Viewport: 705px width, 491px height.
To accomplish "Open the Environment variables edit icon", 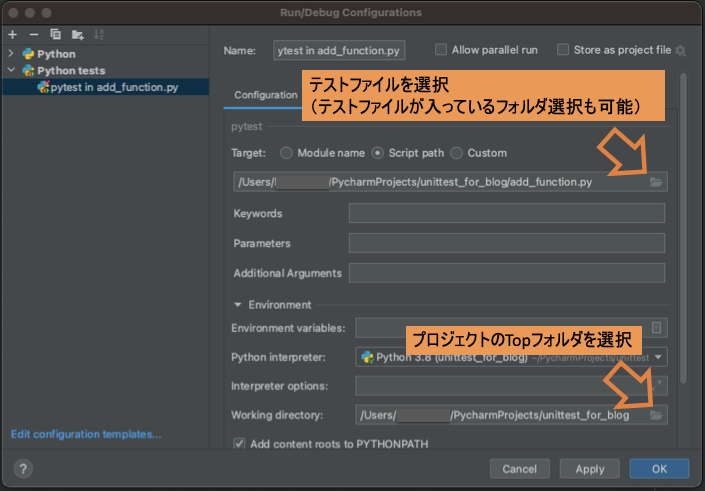I will (656, 328).
